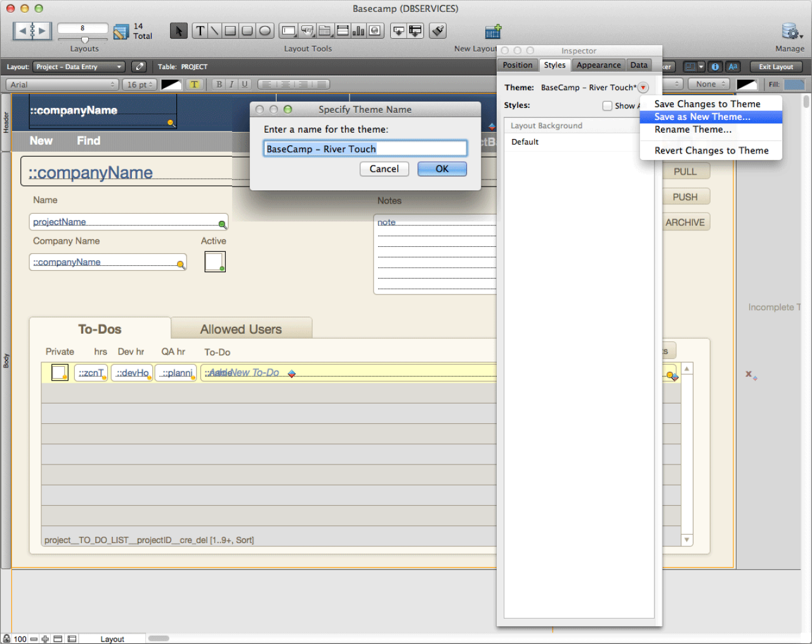Open the 16 pt font size dropdown
812x644 pixels.
pyautogui.click(x=140, y=84)
